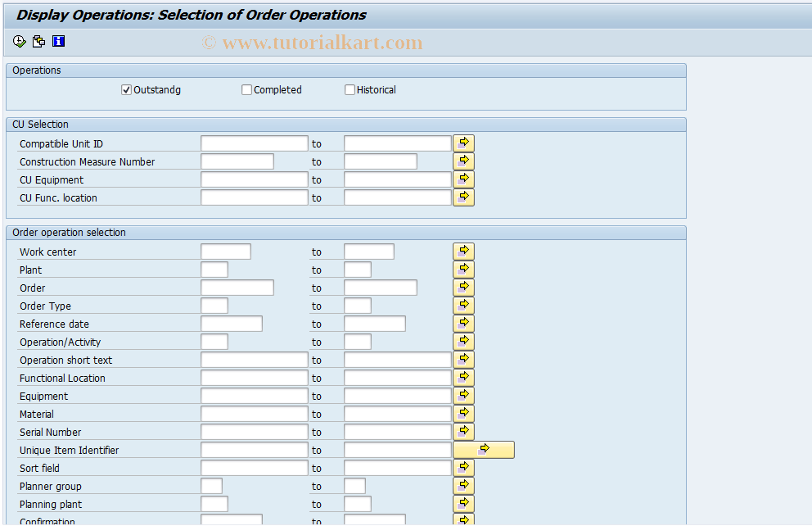Open multiple selection for Sort field
812x526 pixels.
click(x=463, y=467)
